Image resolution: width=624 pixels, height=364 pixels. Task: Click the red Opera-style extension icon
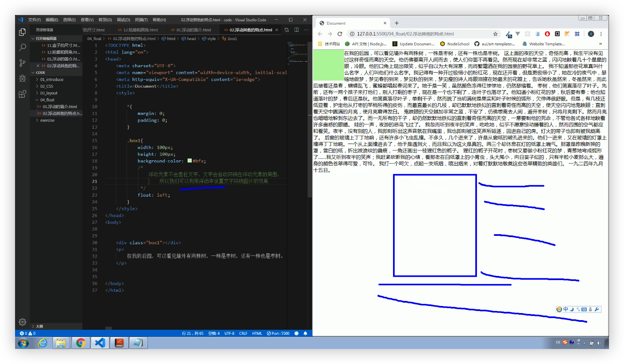click(x=547, y=34)
